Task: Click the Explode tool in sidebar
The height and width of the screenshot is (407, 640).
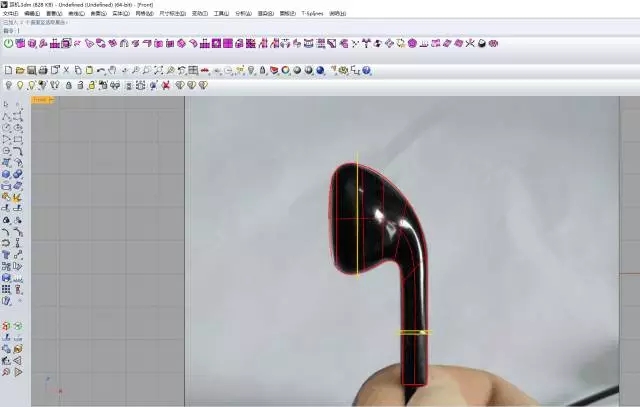Action: tap(18, 197)
